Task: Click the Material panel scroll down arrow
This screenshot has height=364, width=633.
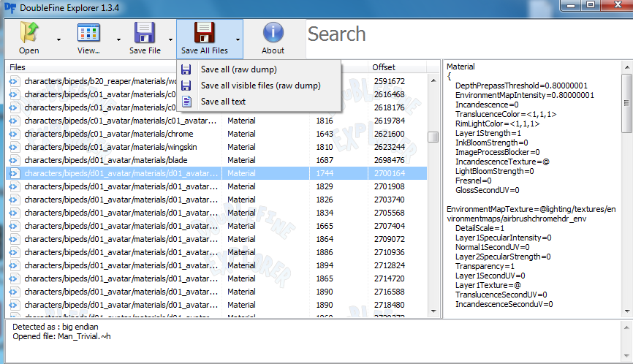Action: click(627, 311)
